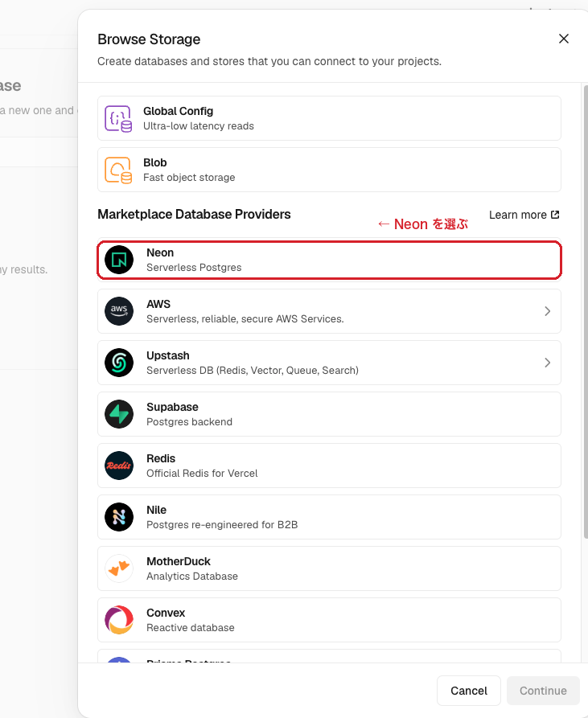Click the external link icon beside Learn more

click(x=555, y=215)
